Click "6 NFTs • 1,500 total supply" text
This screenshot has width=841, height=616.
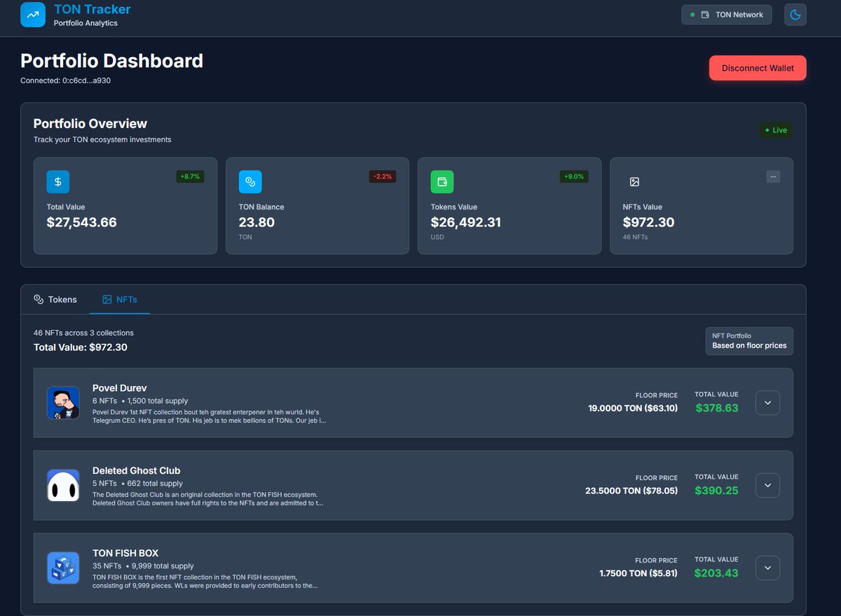point(140,401)
